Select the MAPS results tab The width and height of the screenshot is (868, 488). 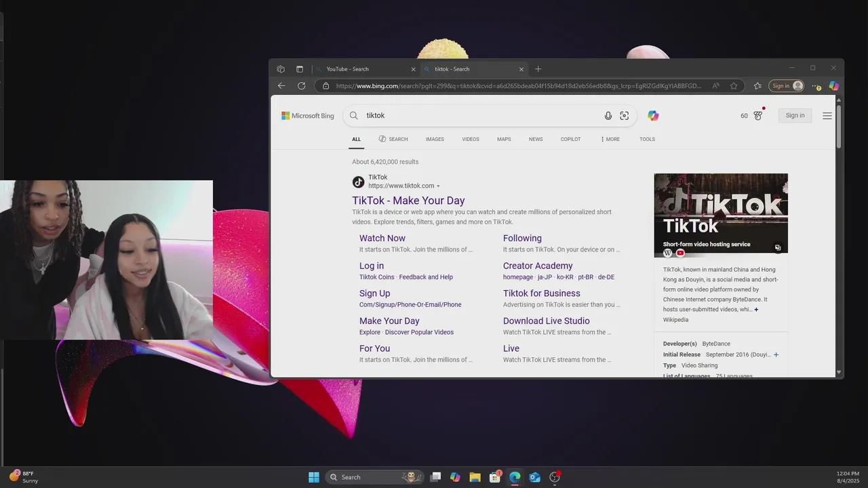504,139
